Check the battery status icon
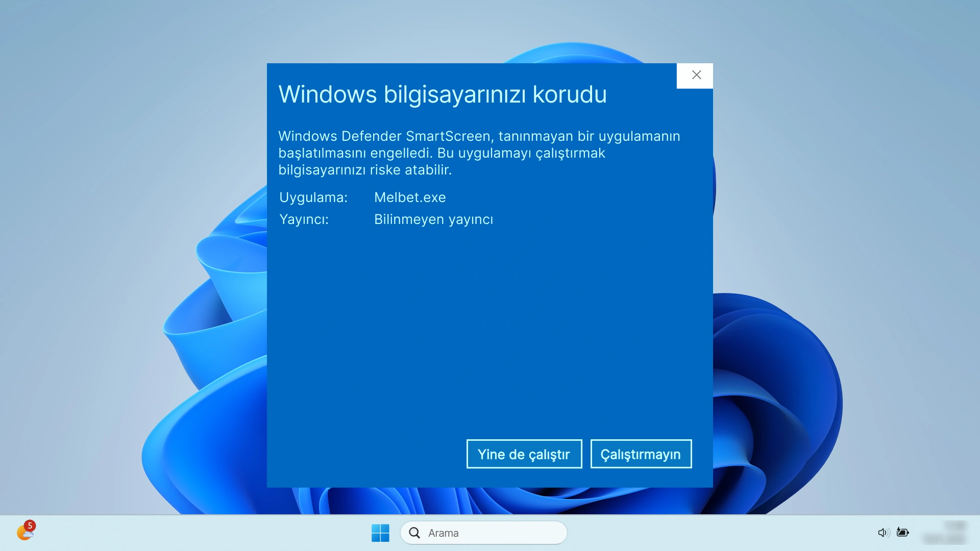Viewport: 980px width, 551px height. pos(903,533)
